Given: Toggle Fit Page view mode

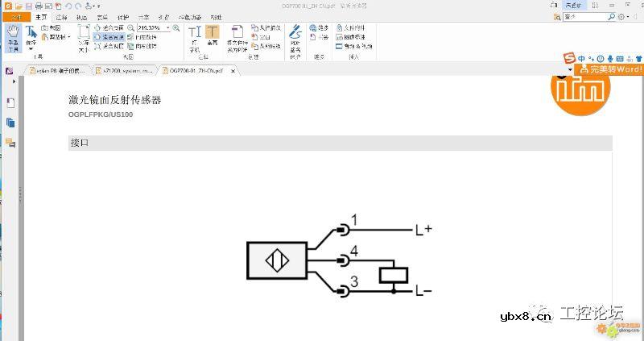Looking at the screenshot, I should tap(109, 27).
